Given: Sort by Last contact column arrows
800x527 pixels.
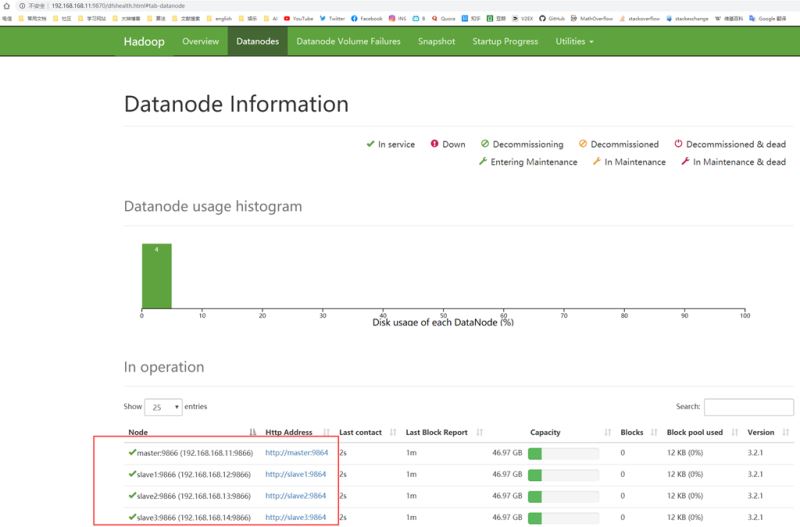Looking at the screenshot, I should coord(394,432).
